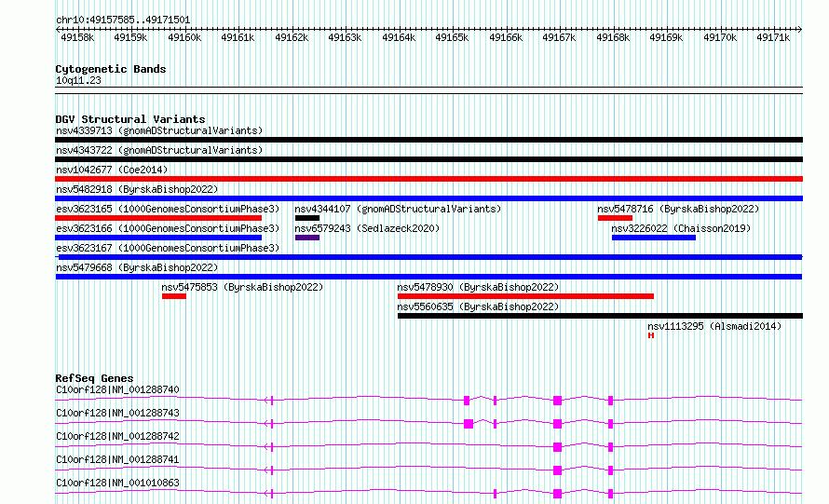Click the red nsv5478716 bar
The height and width of the screenshot is (504, 829).
pyautogui.click(x=615, y=218)
